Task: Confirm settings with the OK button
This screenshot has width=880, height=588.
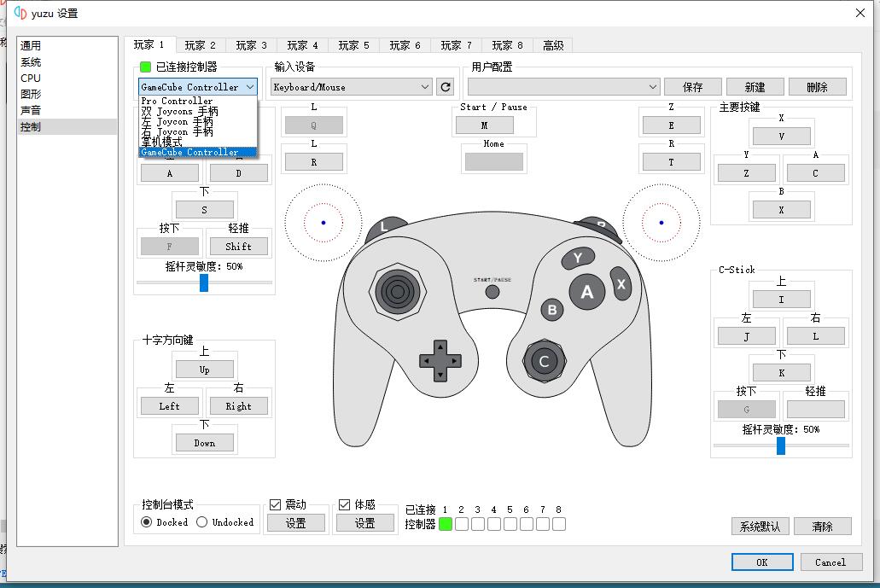Action: point(762,562)
